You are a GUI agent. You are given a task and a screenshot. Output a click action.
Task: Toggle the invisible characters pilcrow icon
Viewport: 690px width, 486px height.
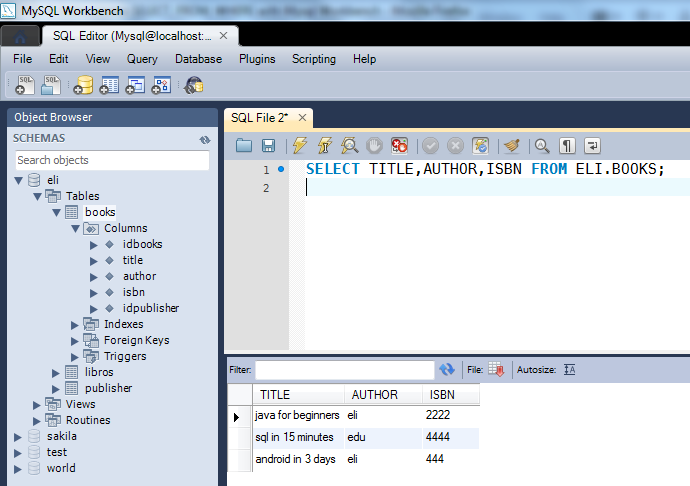[567, 145]
